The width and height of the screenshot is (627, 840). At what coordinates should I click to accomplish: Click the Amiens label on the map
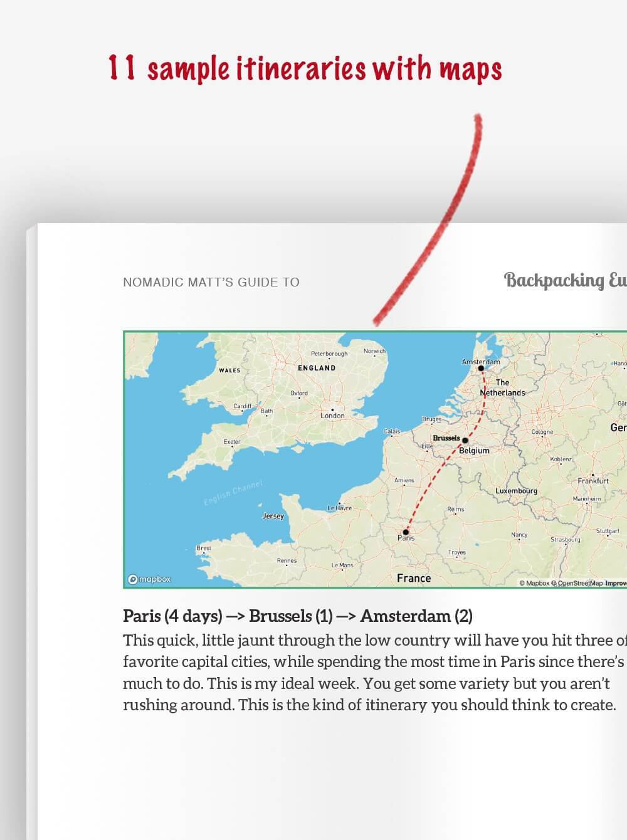[x=404, y=480]
